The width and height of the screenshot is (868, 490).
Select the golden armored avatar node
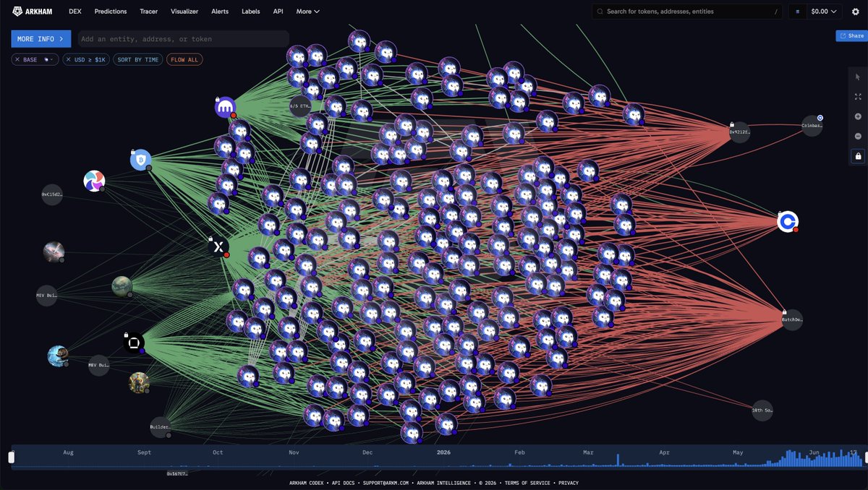[139, 383]
